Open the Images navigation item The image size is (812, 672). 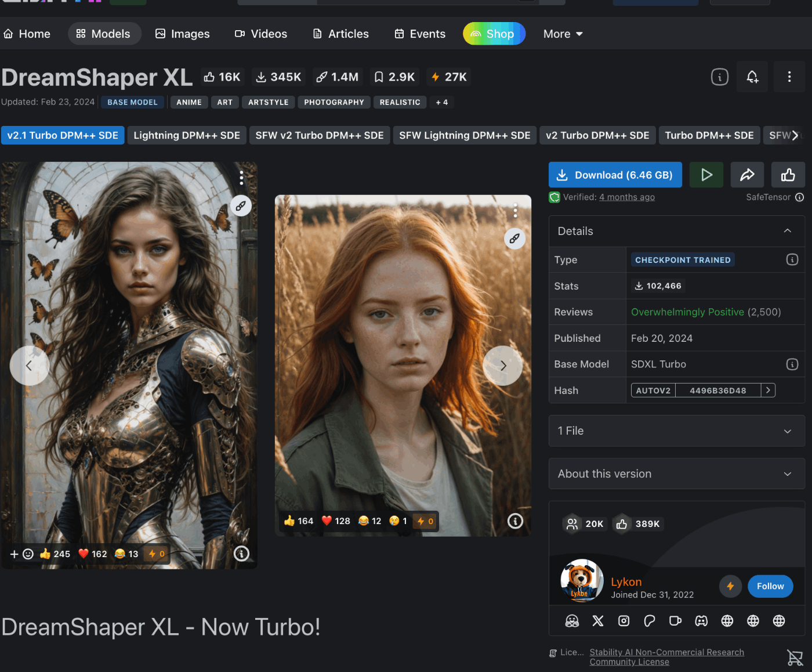tap(183, 34)
